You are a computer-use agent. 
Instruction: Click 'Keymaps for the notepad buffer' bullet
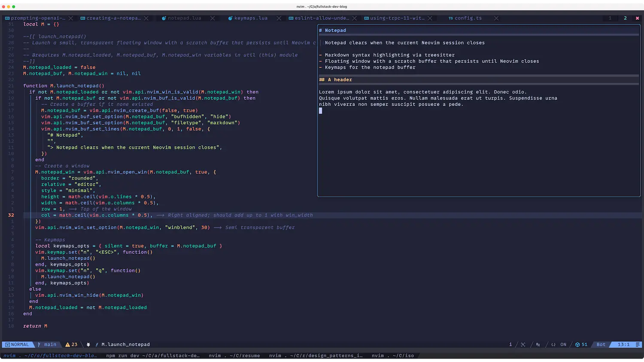tap(370, 67)
